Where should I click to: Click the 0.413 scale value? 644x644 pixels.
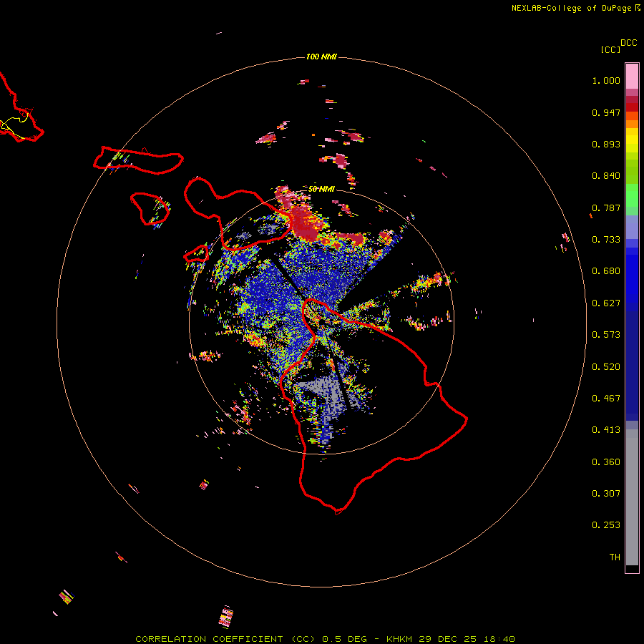coord(606,430)
